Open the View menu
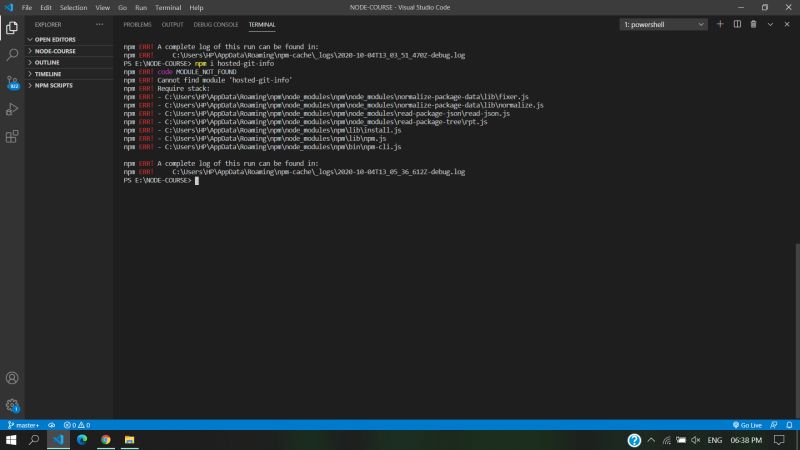This screenshot has width=800, height=450. click(x=103, y=8)
